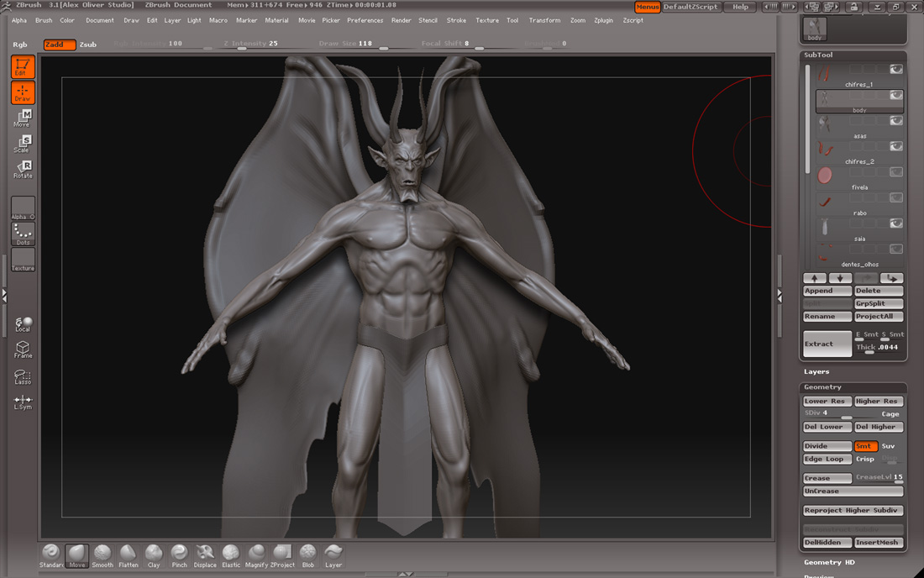Choose the Blob brush
924x578 pixels.
pos(307,555)
